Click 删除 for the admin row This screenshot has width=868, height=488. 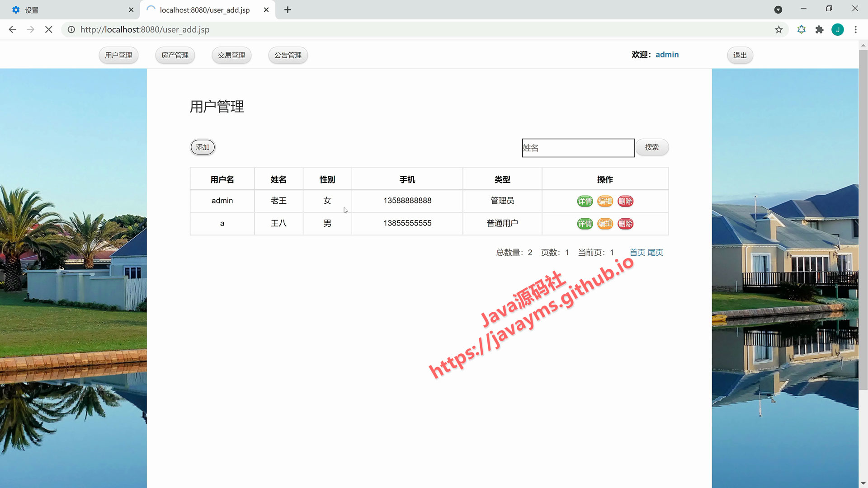[x=625, y=201]
